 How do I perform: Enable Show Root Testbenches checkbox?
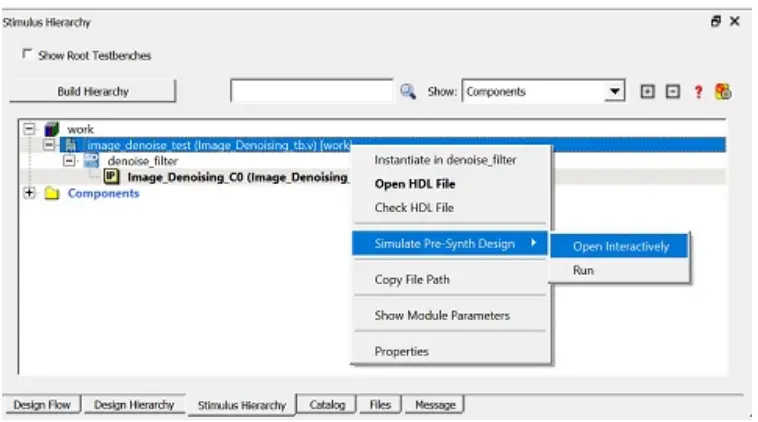point(26,55)
